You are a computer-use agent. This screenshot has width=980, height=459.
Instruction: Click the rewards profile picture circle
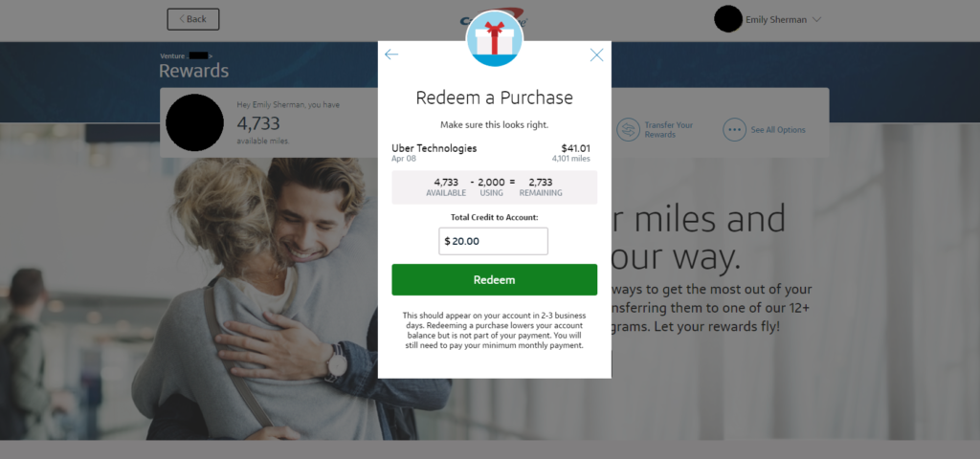tap(195, 122)
